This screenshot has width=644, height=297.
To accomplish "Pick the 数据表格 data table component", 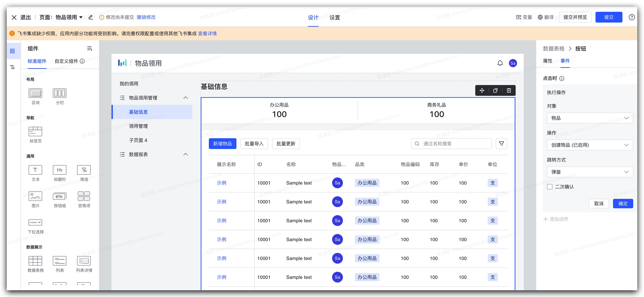I will (x=36, y=264).
